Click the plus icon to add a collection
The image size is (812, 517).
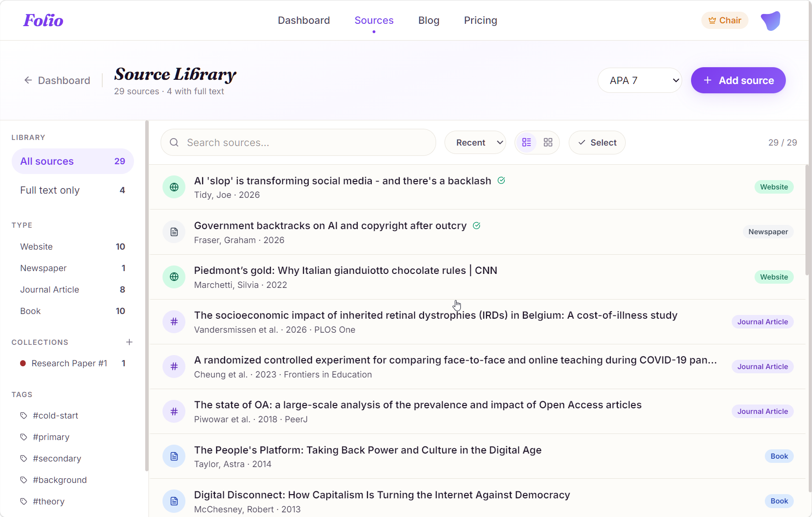129,342
